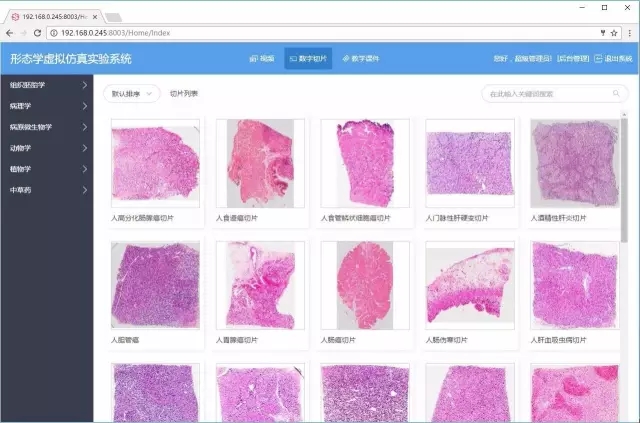The image size is (640, 423).
Task: Open the 默认排序 sort dropdown
Action: [x=131, y=94]
